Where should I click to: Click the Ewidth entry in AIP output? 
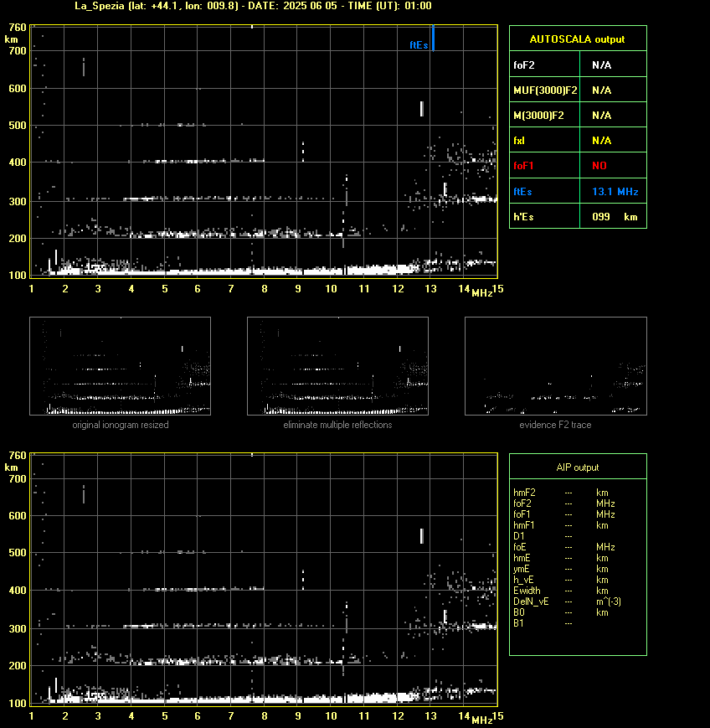pos(527,591)
